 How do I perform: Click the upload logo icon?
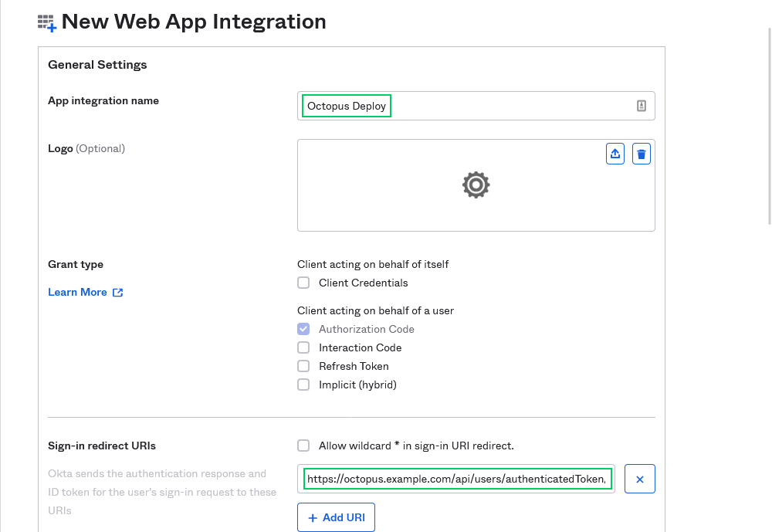[x=615, y=154]
